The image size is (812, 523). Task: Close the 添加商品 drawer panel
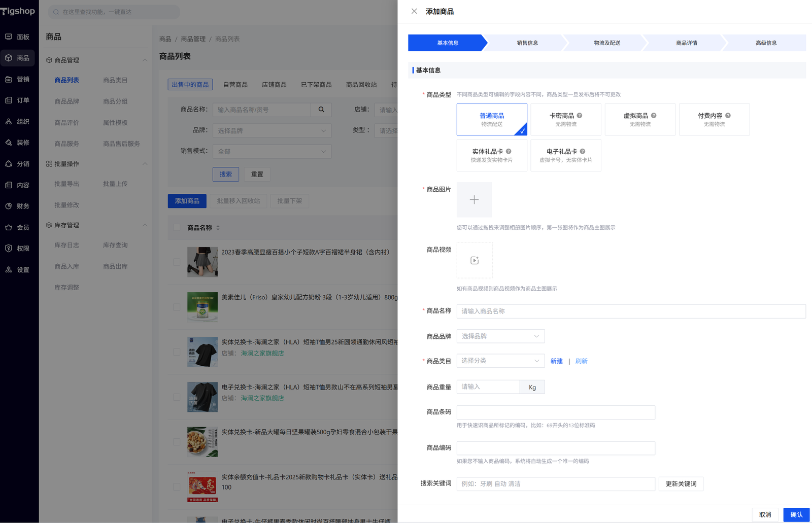coord(414,11)
